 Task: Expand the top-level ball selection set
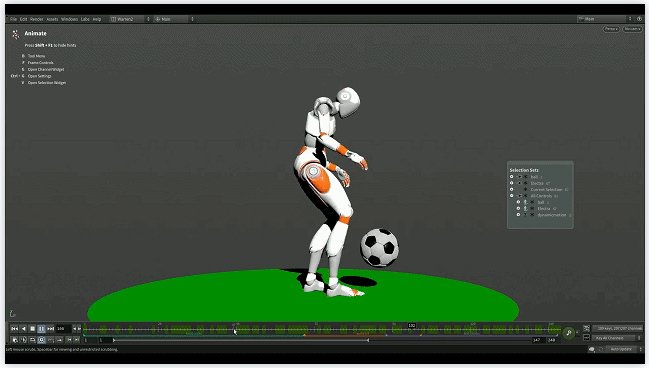pos(519,177)
